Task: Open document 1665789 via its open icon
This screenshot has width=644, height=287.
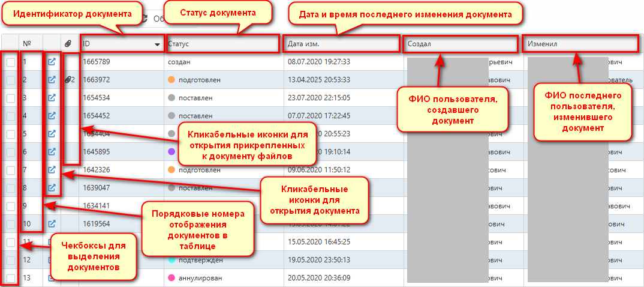Action: 52,62
